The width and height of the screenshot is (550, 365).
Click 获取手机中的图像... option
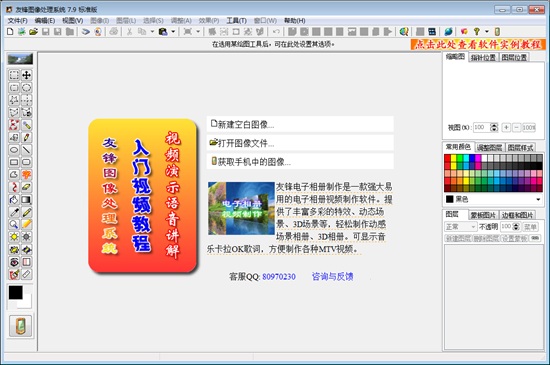pyautogui.click(x=300, y=162)
